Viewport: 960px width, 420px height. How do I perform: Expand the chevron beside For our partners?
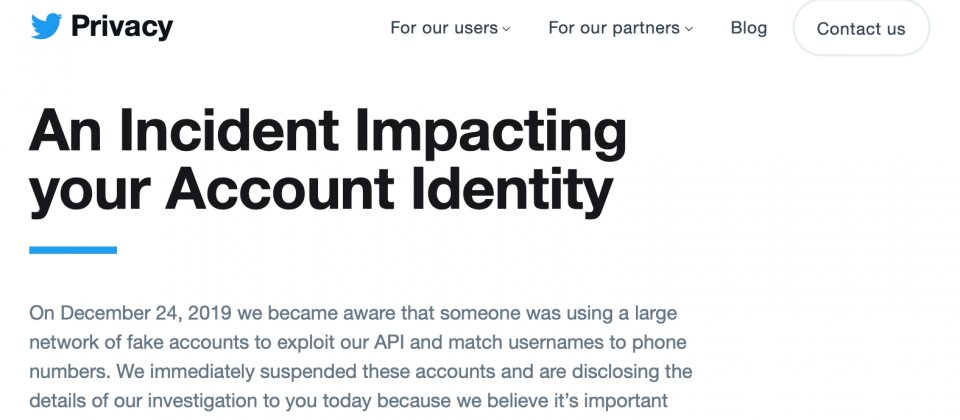click(x=689, y=29)
